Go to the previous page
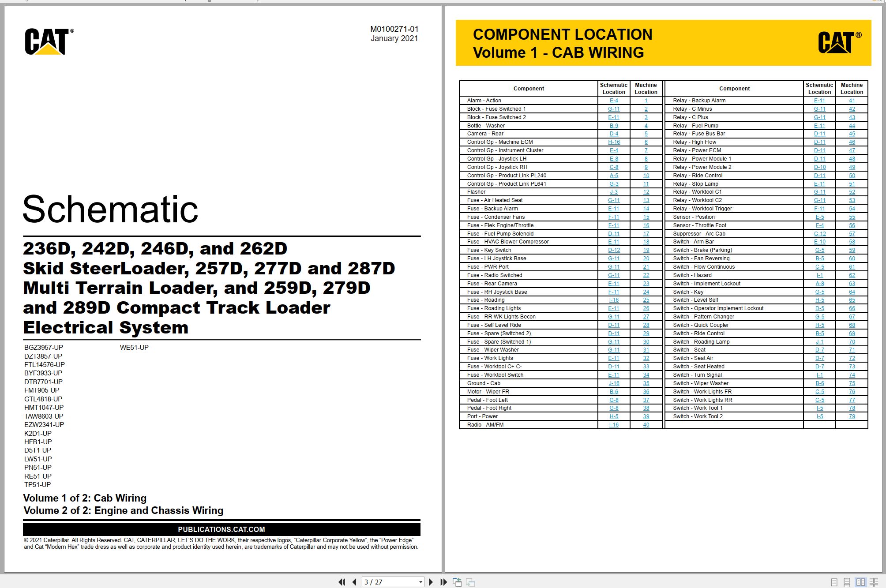Image resolution: width=886 pixels, height=588 pixels. coord(354,582)
